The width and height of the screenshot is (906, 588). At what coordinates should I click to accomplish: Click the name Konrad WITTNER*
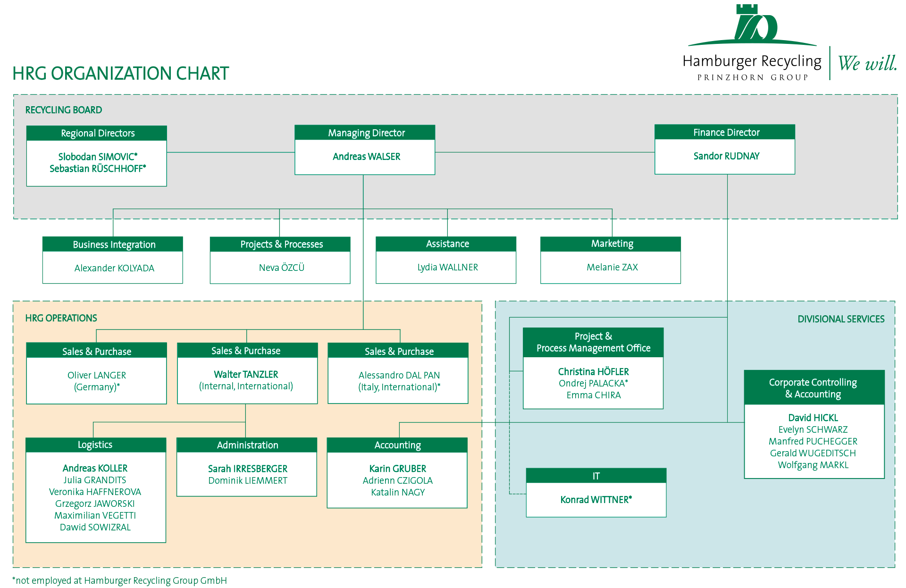(x=596, y=500)
